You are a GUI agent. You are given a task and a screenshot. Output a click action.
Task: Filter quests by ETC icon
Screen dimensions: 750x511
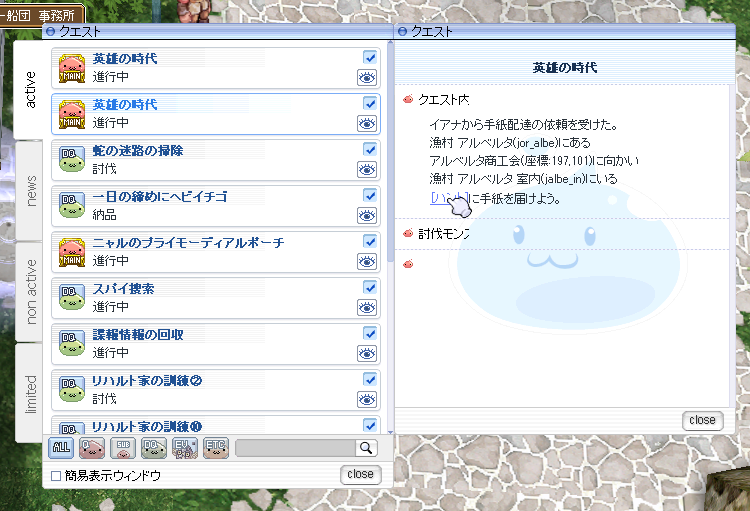pos(215,448)
